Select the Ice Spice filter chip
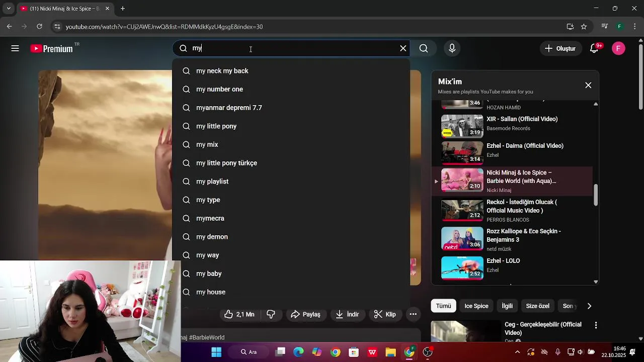The image size is (644, 362). [476, 306]
